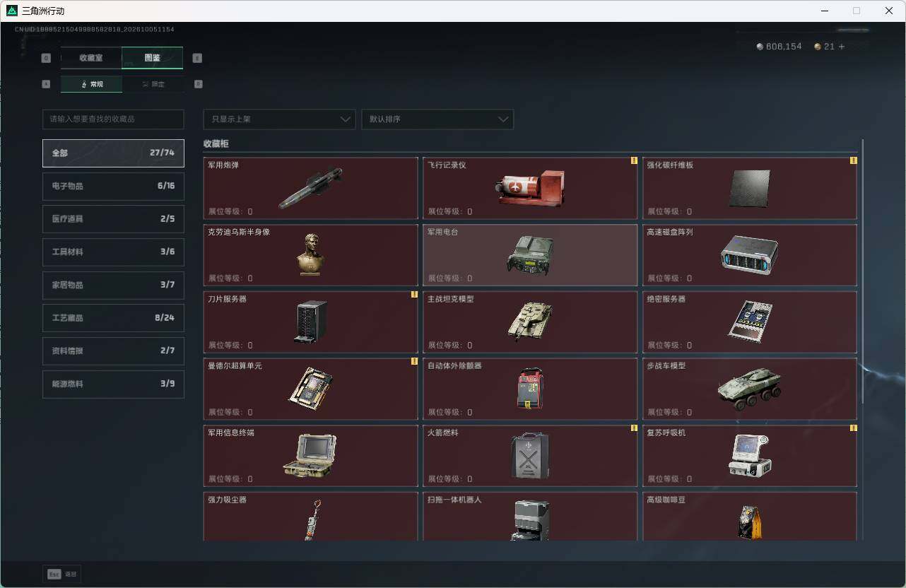The height and width of the screenshot is (588, 906).
Task: Click the 自动体外除颤器 defibrillator item
Action: pyautogui.click(x=530, y=389)
